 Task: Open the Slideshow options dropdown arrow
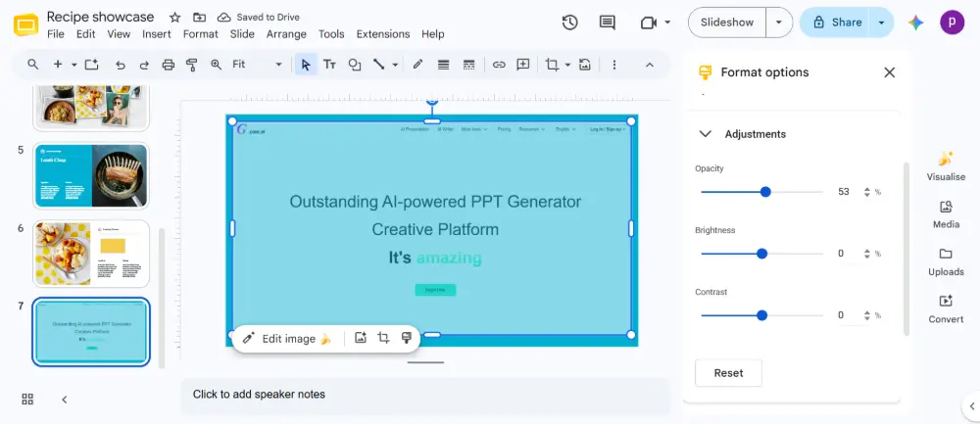[779, 23]
